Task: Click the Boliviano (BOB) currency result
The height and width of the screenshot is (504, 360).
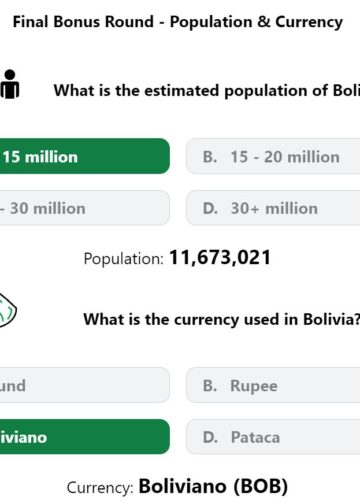Action: [x=213, y=486]
